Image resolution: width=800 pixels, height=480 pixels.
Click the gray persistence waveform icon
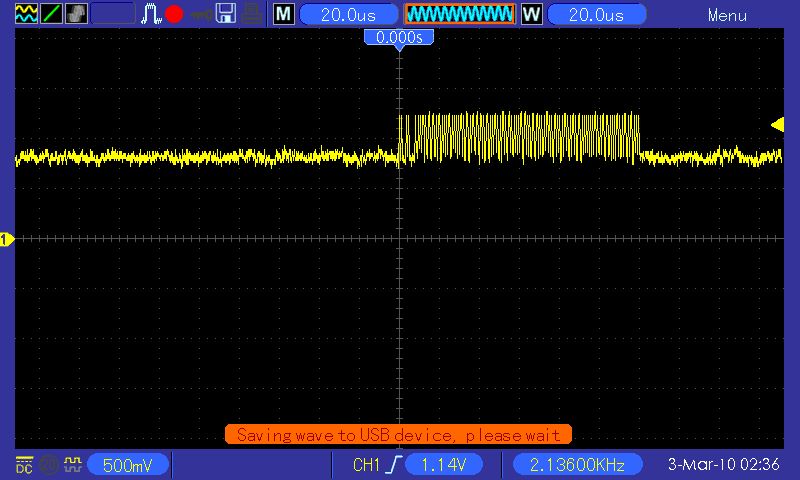(76, 13)
